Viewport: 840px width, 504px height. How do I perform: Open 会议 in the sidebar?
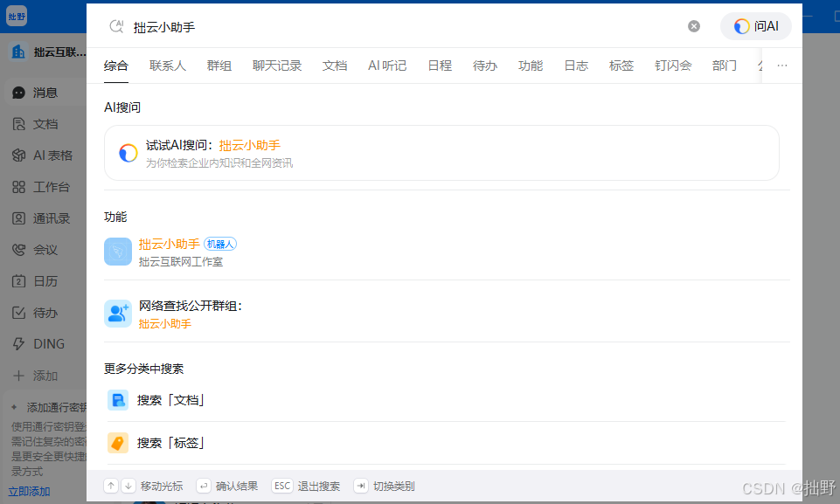pos(45,250)
